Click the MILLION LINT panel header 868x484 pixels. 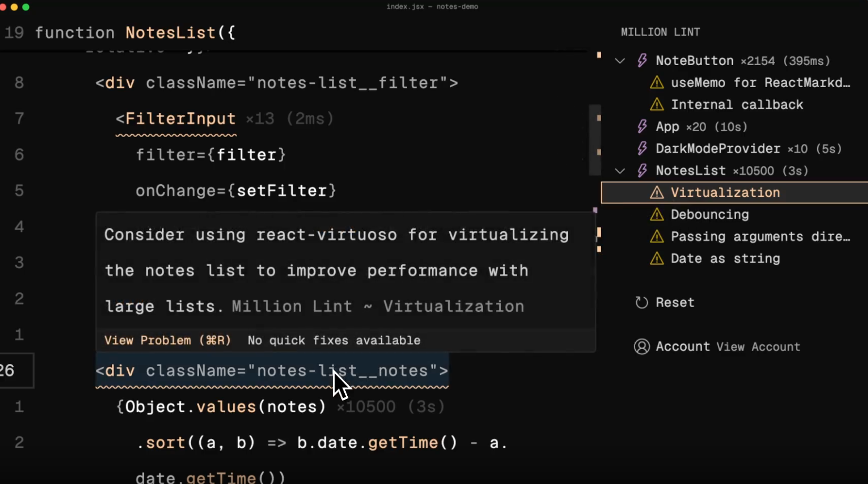pyautogui.click(x=660, y=32)
